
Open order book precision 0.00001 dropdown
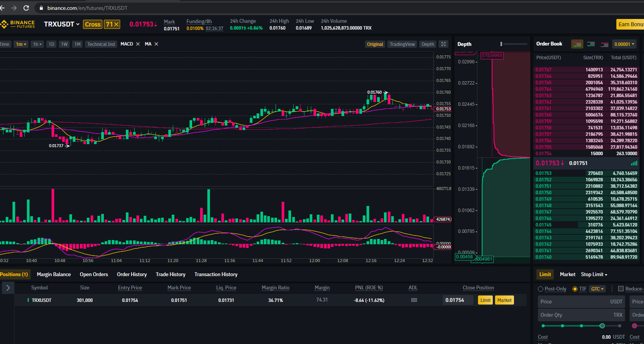(624, 44)
